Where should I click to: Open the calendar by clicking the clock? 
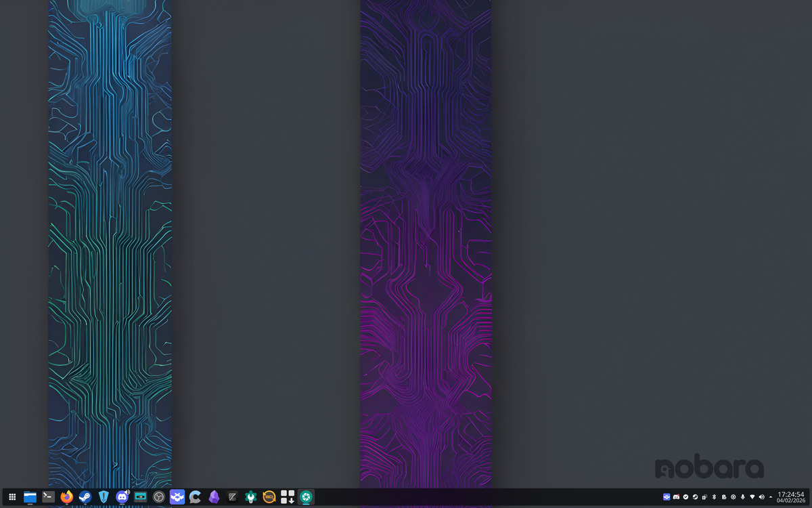(x=791, y=496)
